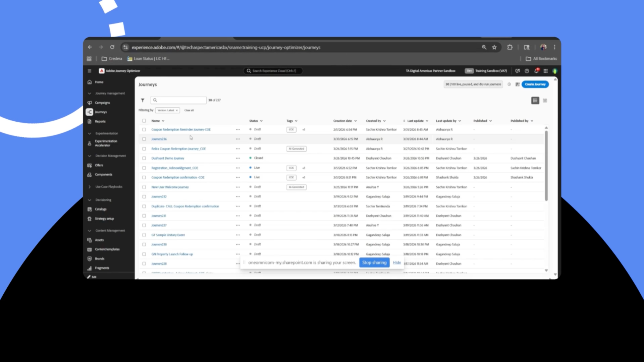Open the AI assistant chat icon
Screen dimensions: 644x362
pyautogui.click(x=518, y=71)
